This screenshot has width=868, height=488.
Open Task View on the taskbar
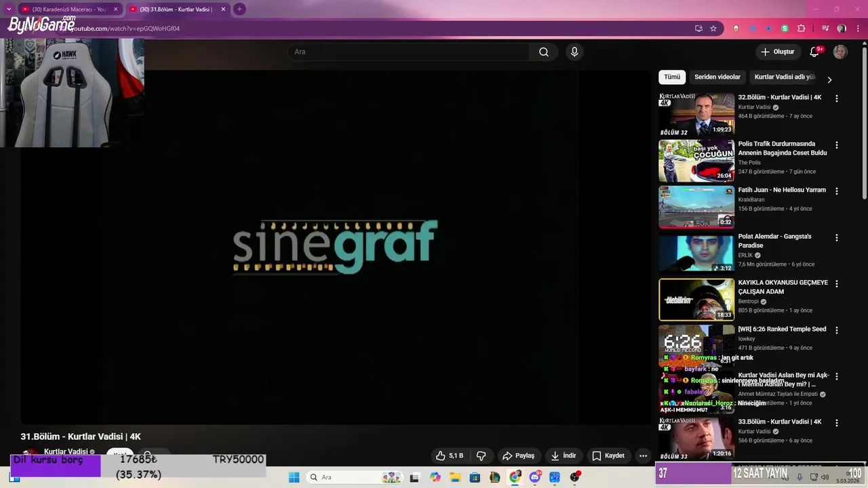pos(414,478)
